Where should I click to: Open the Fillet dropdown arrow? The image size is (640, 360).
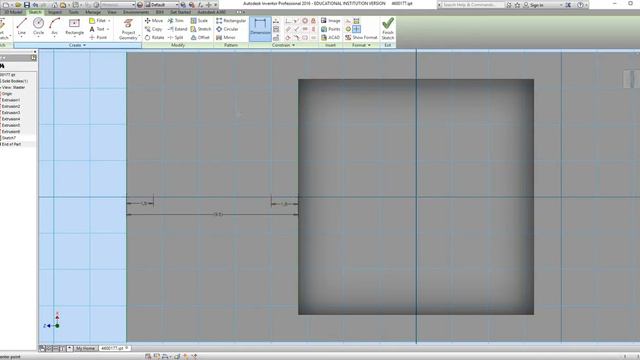point(109,20)
